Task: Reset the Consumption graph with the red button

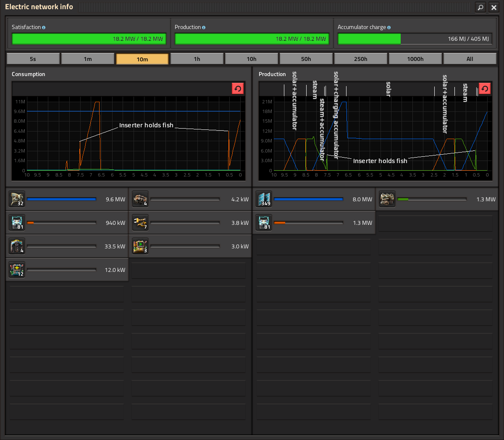Action: click(x=238, y=88)
